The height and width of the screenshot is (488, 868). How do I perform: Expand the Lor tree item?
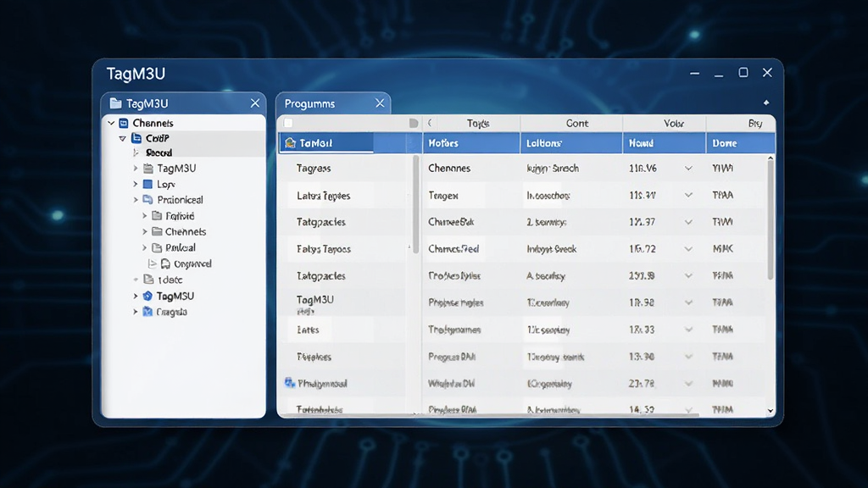pyautogui.click(x=136, y=184)
